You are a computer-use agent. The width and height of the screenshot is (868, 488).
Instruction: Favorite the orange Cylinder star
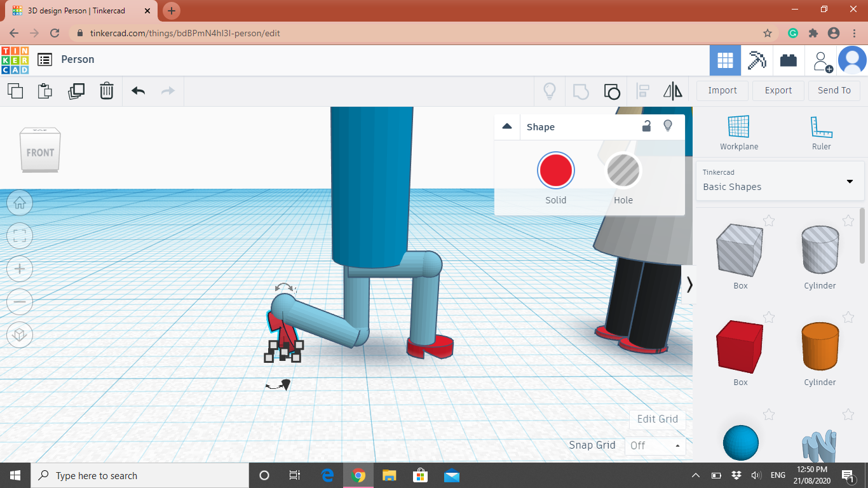[x=848, y=317]
